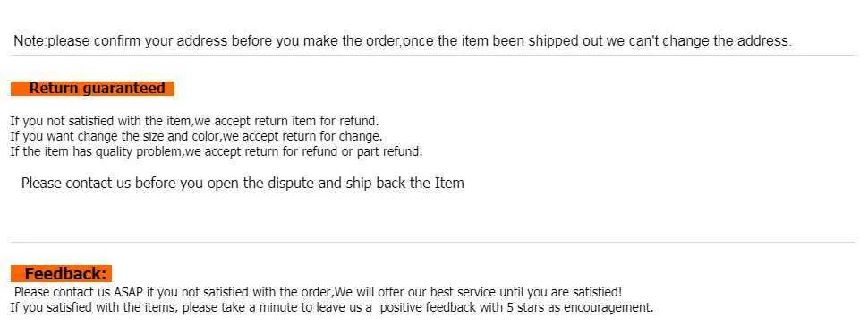Click the 'quality problem' refund line
Image resolution: width=868 pixels, height=326 pixels.
point(217,151)
